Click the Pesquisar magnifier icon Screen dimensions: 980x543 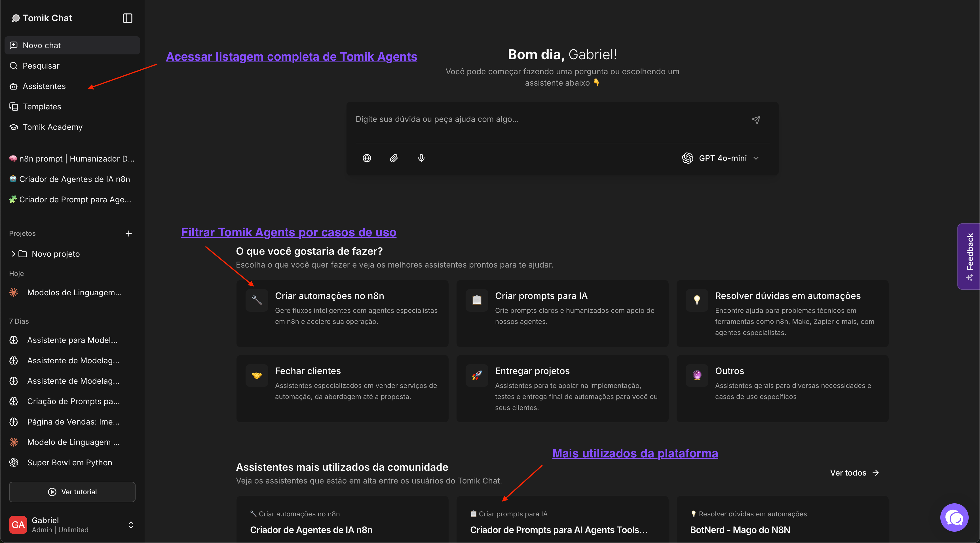[x=14, y=66]
